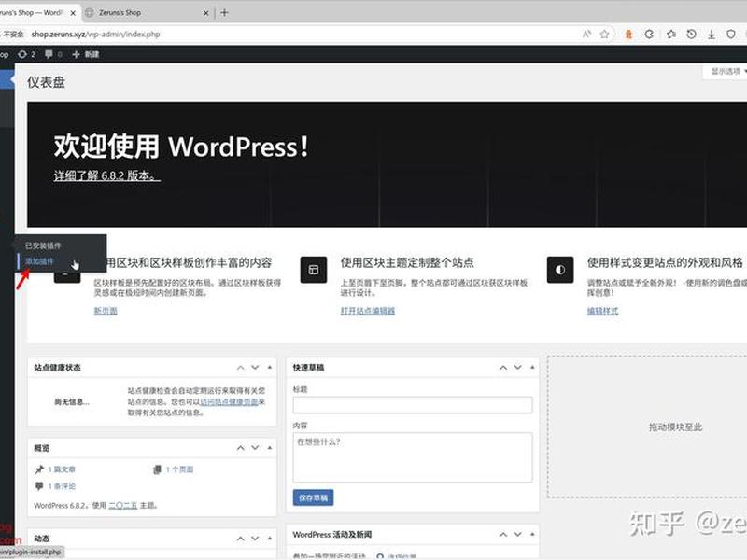The width and height of the screenshot is (747, 560).
Task: Click the 拖动模块至此 drop zone
Action: (x=647, y=427)
